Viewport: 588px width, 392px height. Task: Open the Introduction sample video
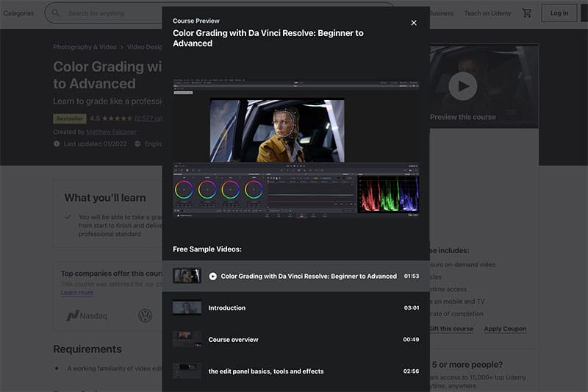click(x=296, y=307)
